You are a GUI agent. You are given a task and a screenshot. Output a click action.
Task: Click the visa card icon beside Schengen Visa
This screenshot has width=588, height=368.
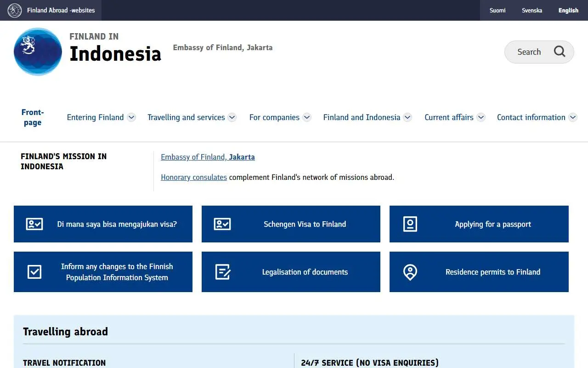222,224
